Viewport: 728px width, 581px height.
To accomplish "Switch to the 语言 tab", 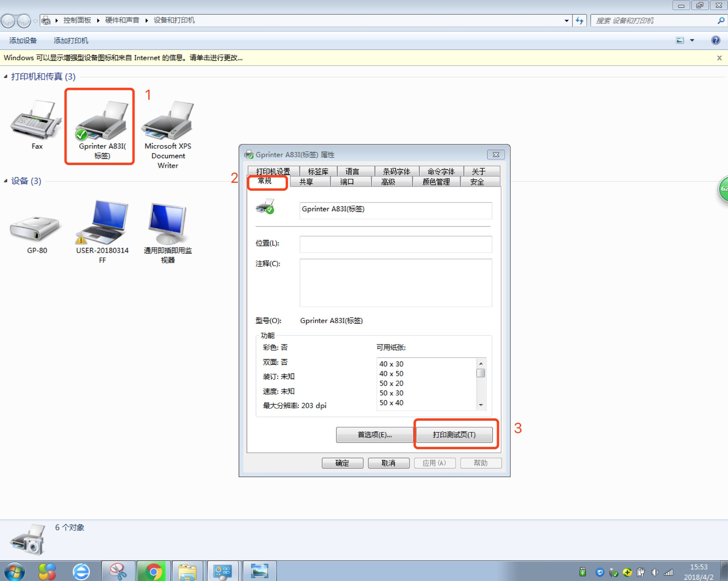I will coord(352,171).
